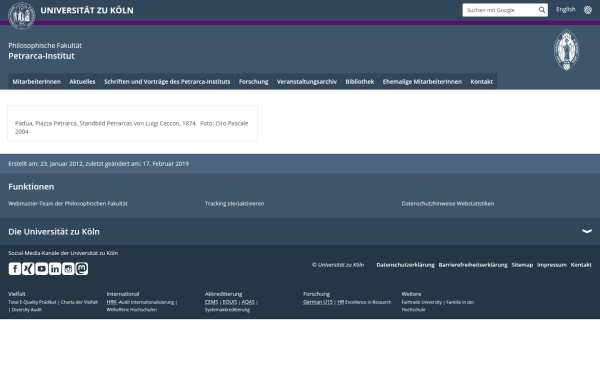Click the Philosophische Fakultät seal emblem

click(x=566, y=50)
